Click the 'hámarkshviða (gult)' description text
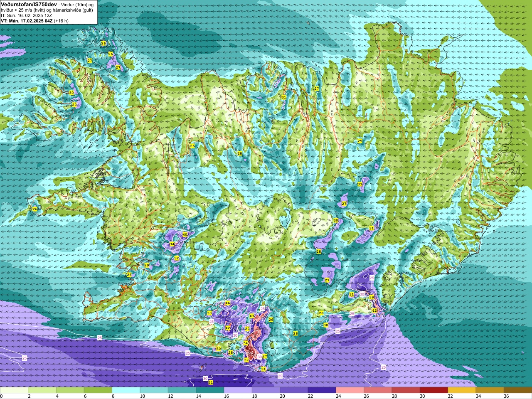This screenshot has width=532, height=399. (72, 10)
